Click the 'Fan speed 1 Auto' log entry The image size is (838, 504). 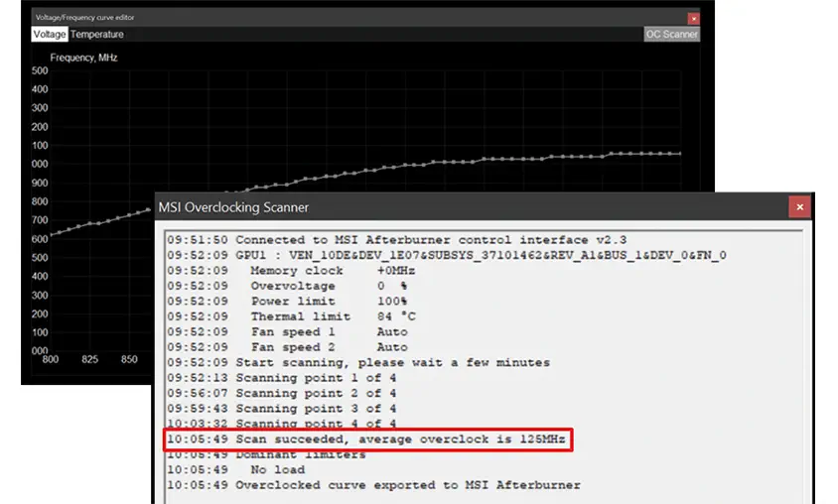(x=288, y=332)
